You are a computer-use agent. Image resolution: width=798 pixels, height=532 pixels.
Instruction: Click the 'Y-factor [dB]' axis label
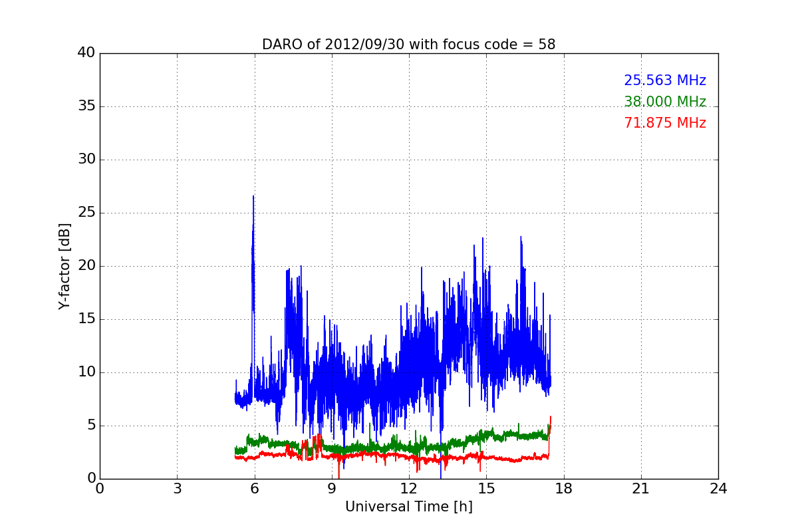pyautogui.click(x=64, y=266)
